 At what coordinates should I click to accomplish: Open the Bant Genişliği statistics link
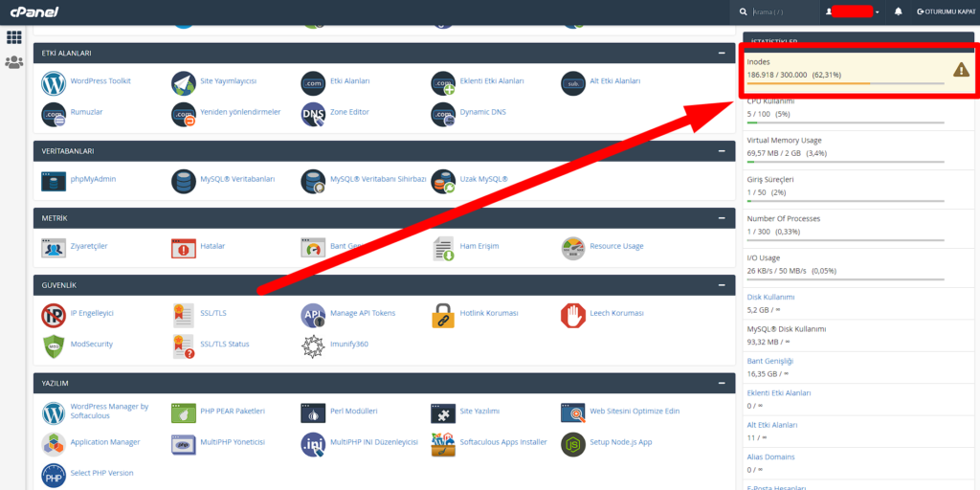coord(770,361)
